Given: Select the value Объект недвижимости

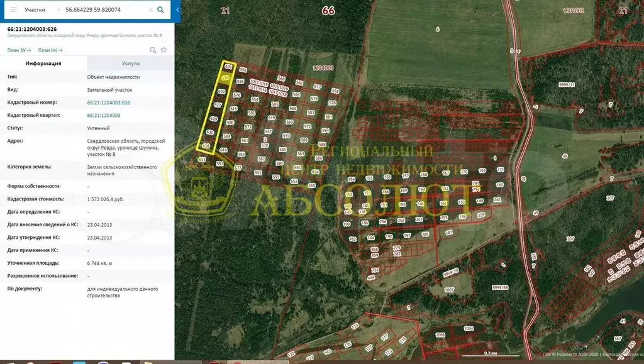Looking at the screenshot, I should tap(113, 77).
